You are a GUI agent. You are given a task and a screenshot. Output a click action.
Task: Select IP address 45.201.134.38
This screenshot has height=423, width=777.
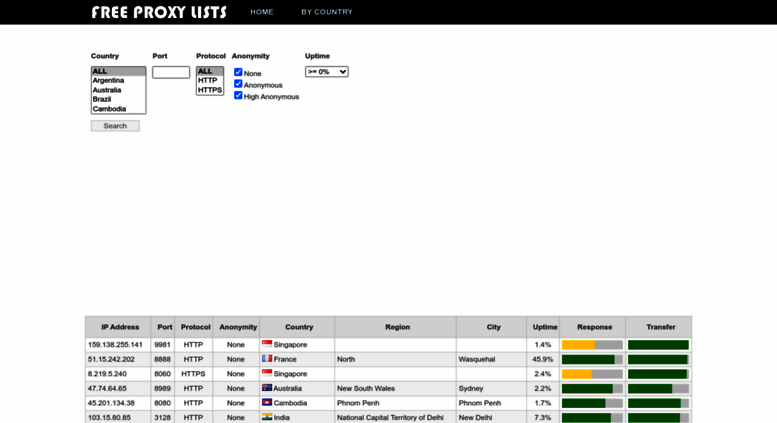(111, 403)
